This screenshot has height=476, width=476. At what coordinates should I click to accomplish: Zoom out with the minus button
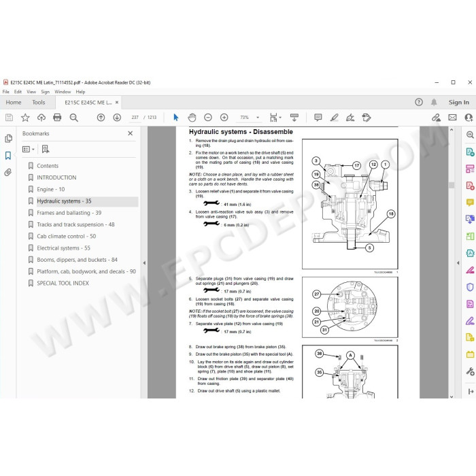pyautogui.click(x=208, y=118)
